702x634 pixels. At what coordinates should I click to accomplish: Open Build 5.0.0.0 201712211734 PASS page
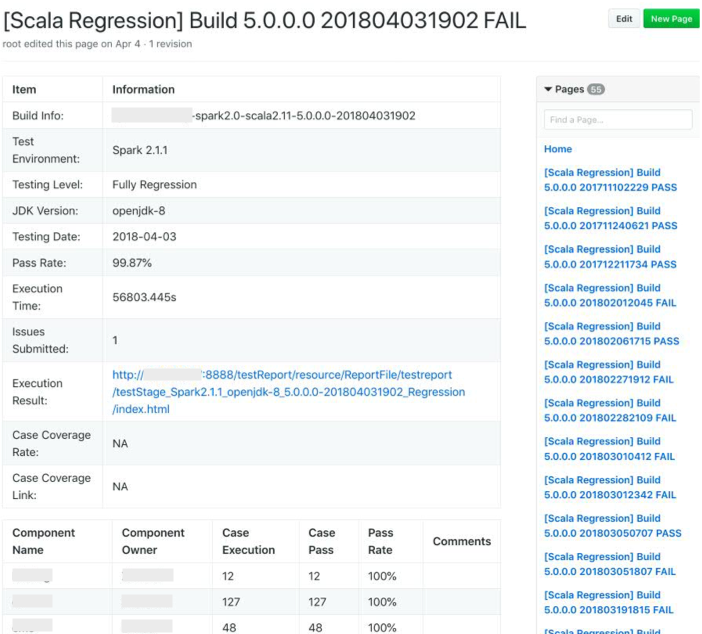point(610,257)
